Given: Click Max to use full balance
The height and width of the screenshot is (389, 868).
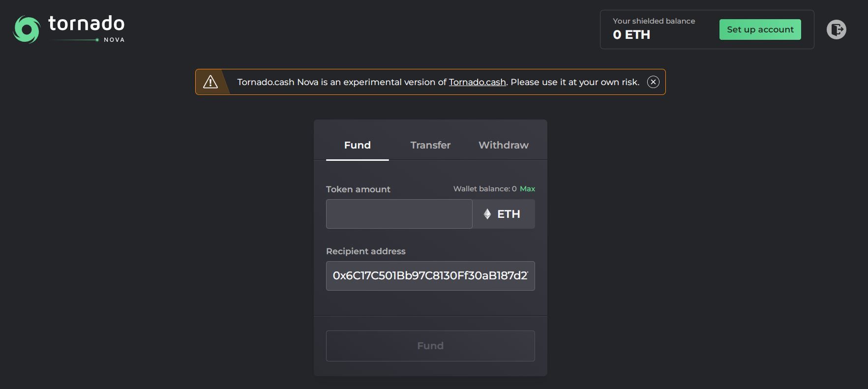Looking at the screenshot, I should [x=527, y=189].
